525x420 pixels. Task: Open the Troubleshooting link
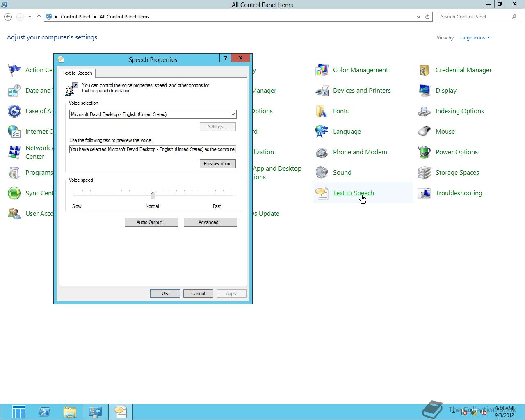[459, 193]
